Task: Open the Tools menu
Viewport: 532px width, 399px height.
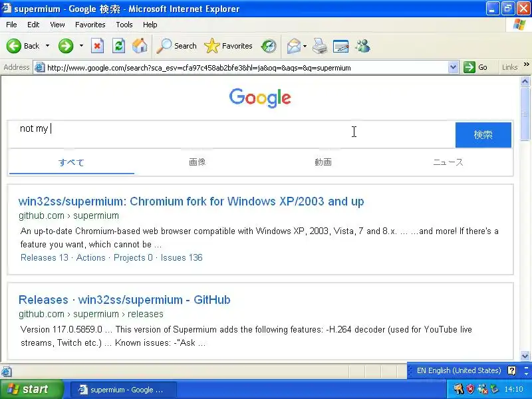Action: pyautogui.click(x=124, y=25)
